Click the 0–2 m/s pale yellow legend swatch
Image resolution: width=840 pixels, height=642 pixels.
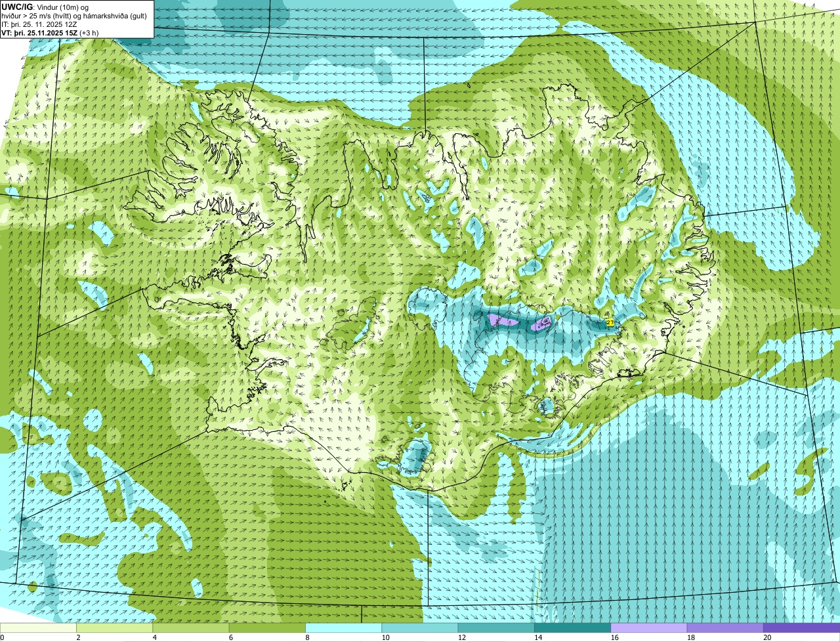(x=39, y=628)
